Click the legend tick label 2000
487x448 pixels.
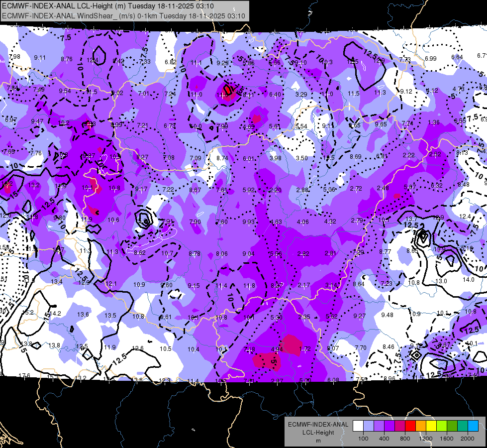click(468, 439)
